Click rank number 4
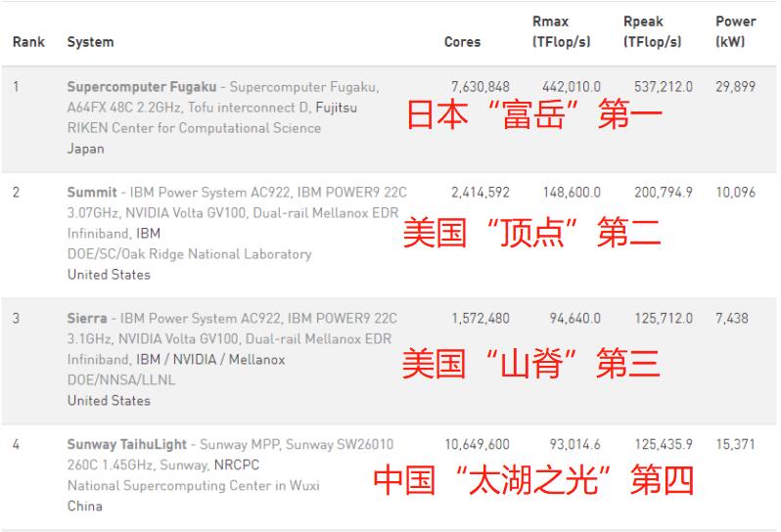 pos(16,444)
